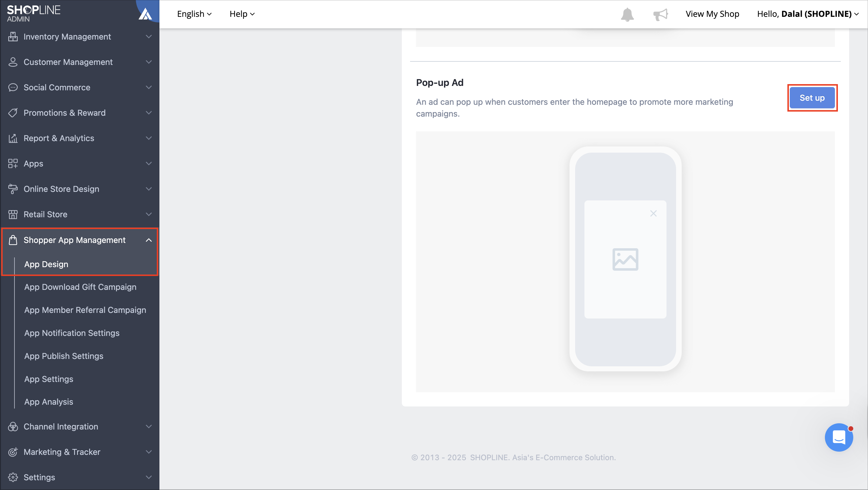Viewport: 868px width, 490px height.
Task: Click the Settings gear icon
Action: click(13, 477)
